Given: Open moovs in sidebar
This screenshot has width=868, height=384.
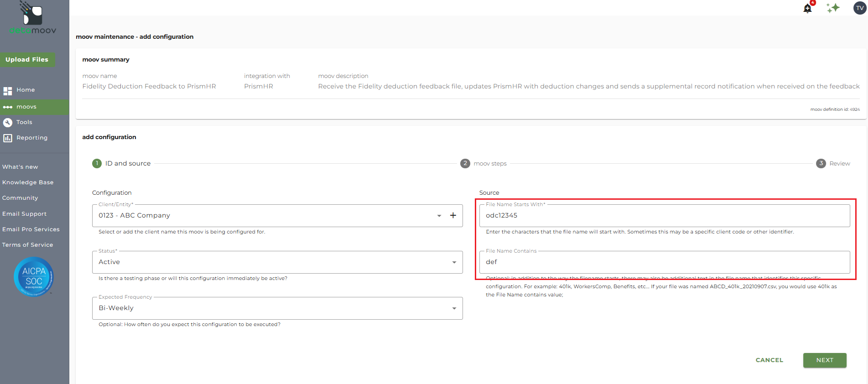Looking at the screenshot, I should click(x=26, y=107).
